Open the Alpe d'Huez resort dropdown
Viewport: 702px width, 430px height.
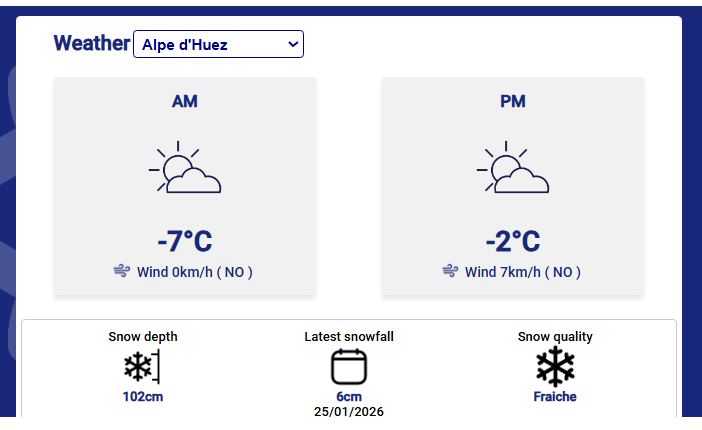pos(218,44)
